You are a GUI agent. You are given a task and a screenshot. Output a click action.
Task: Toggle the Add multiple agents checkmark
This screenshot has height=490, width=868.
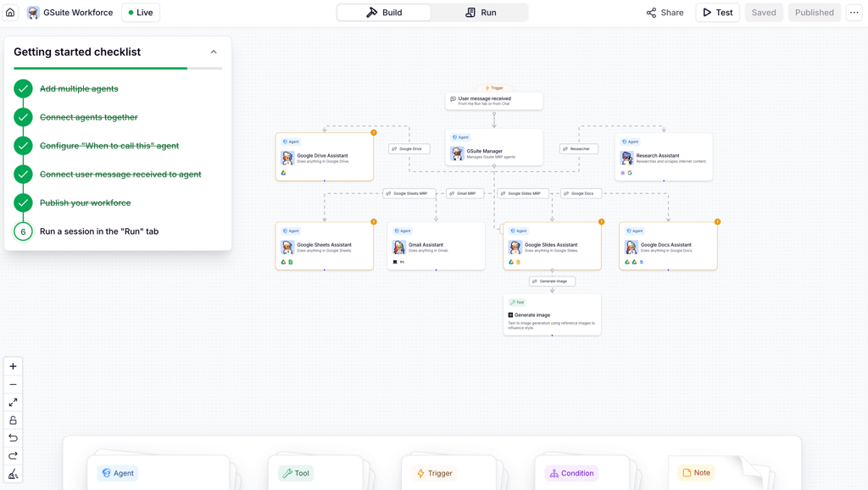[23, 88]
